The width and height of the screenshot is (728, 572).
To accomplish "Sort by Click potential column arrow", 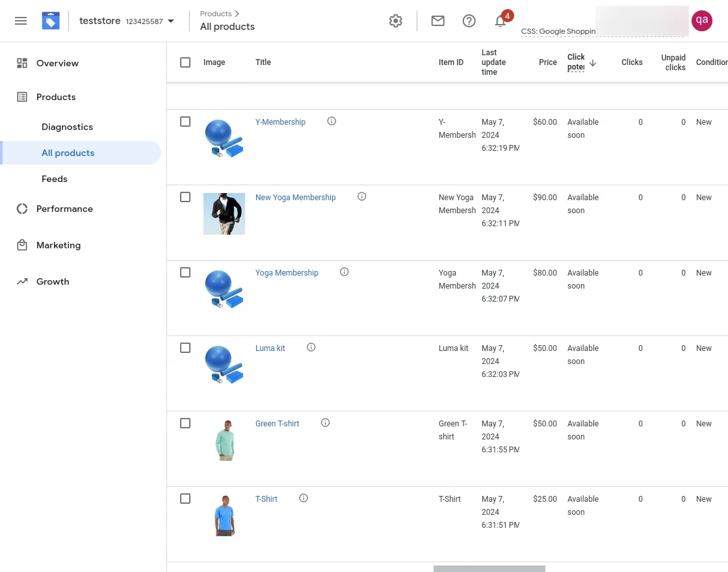I will [593, 62].
